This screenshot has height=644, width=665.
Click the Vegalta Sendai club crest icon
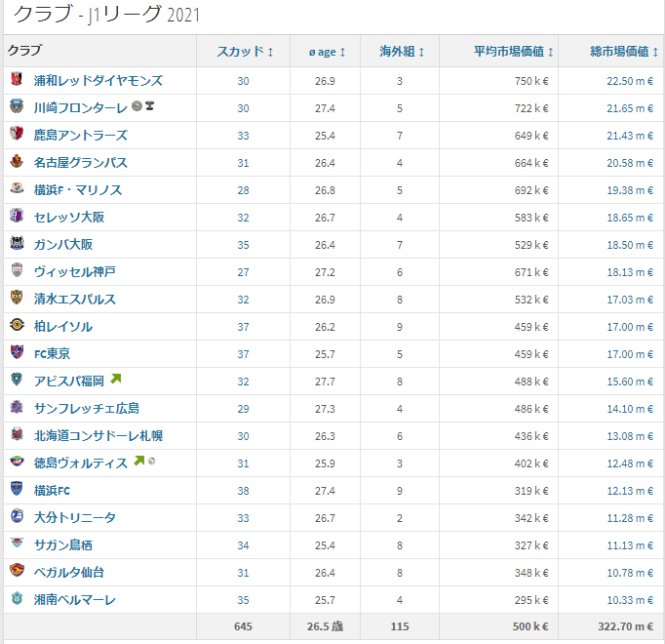[17, 572]
